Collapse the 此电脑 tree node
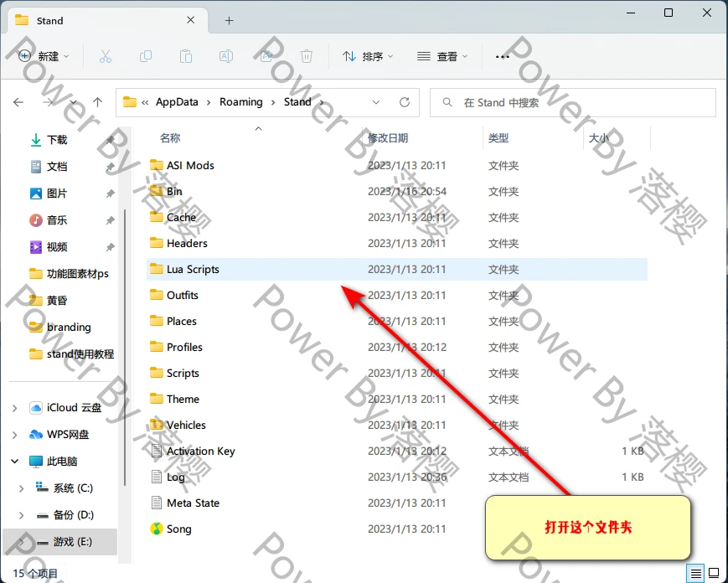Image resolution: width=728 pixels, height=583 pixels. coord(15,462)
